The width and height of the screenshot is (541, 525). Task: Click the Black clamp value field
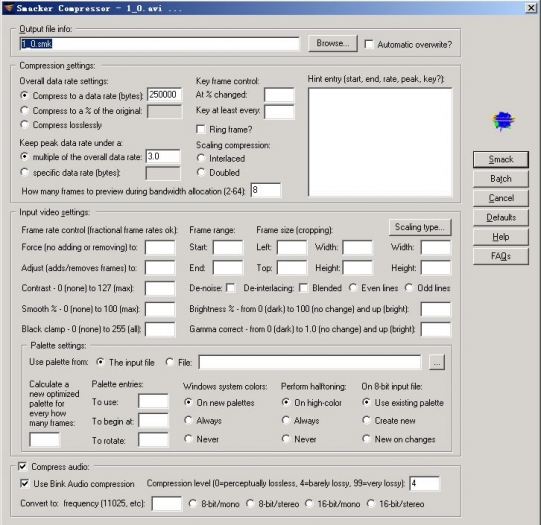(160, 329)
